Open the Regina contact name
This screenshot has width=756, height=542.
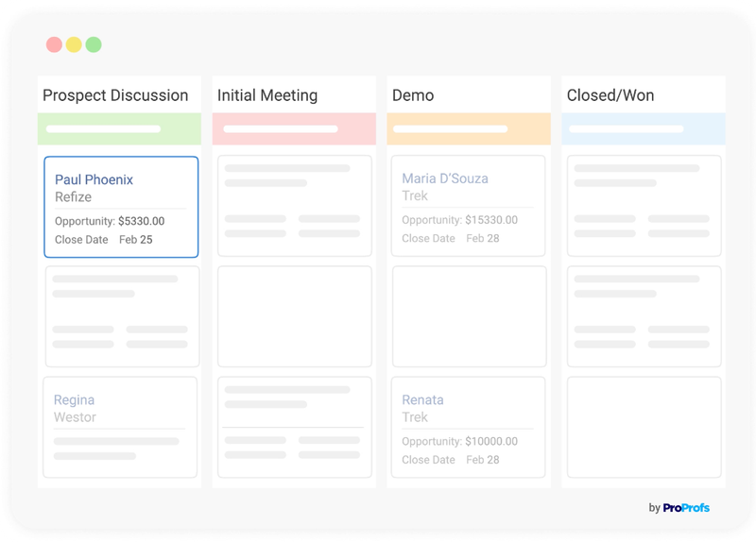(x=74, y=399)
